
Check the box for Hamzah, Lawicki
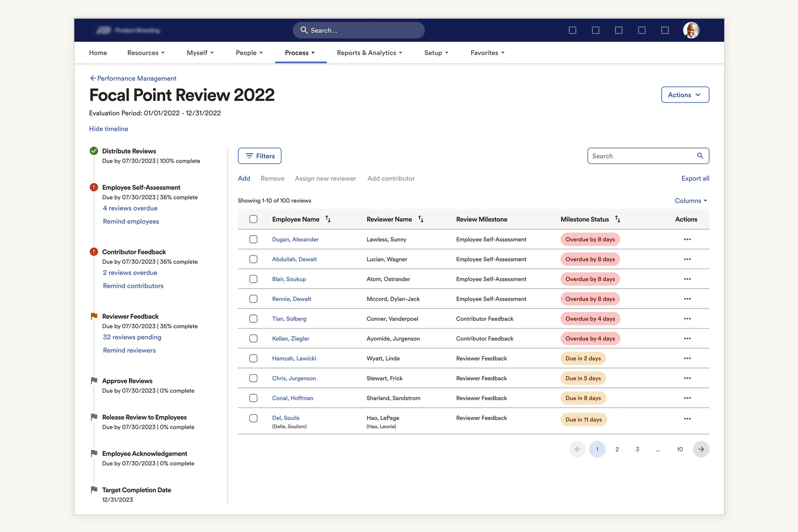253,358
